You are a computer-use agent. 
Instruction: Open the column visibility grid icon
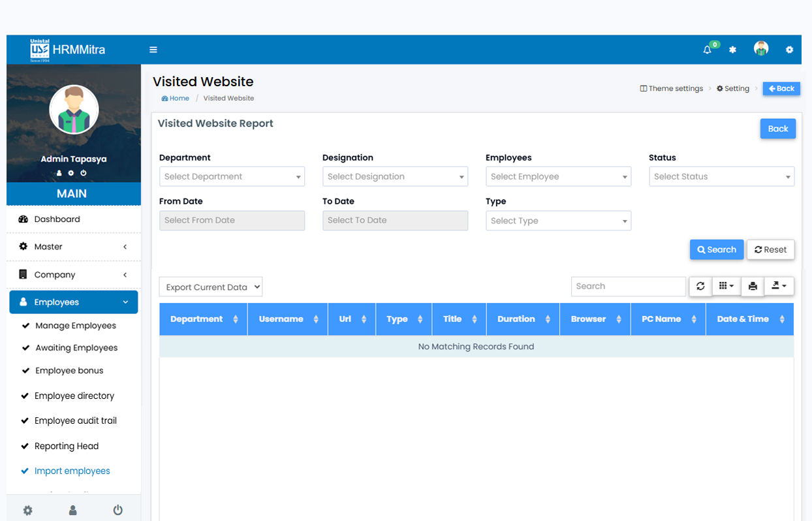pos(726,286)
